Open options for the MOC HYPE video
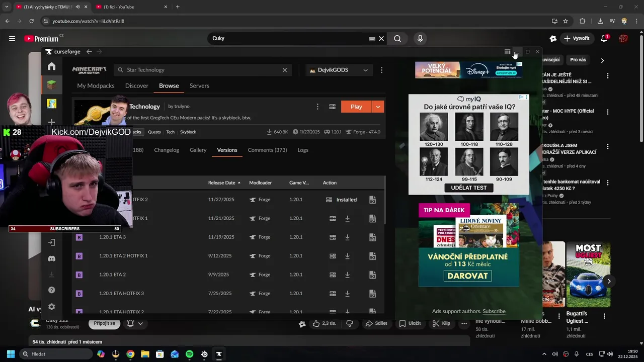The width and height of the screenshot is (644, 362). point(608,113)
